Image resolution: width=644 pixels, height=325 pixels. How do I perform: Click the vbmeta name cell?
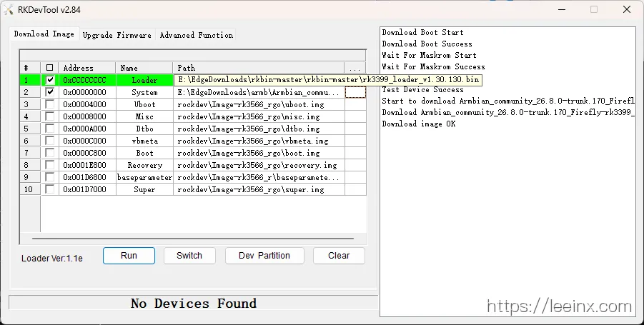[x=144, y=141]
